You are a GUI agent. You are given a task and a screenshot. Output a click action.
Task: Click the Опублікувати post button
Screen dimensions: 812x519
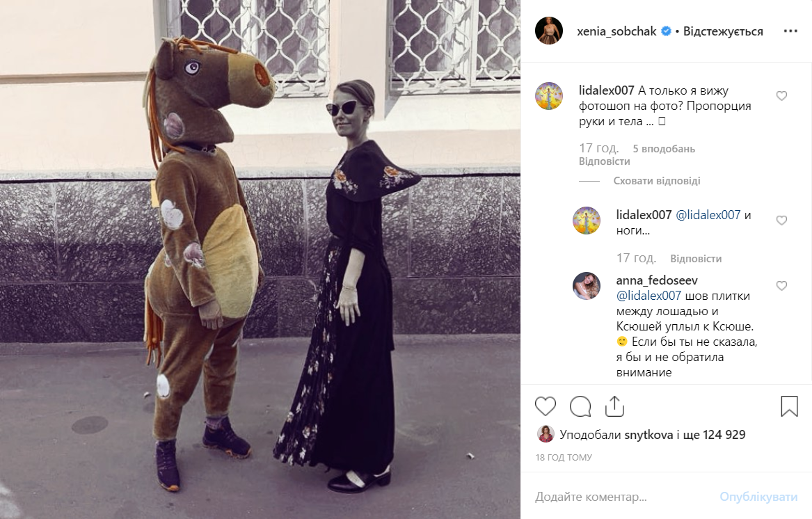[x=758, y=497]
